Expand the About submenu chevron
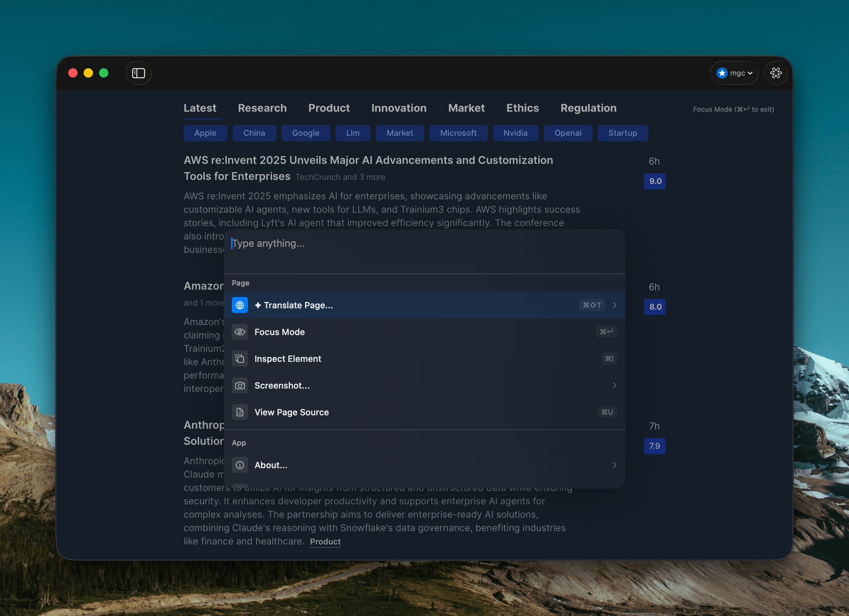The image size is (849, 616). click(615, 465)
